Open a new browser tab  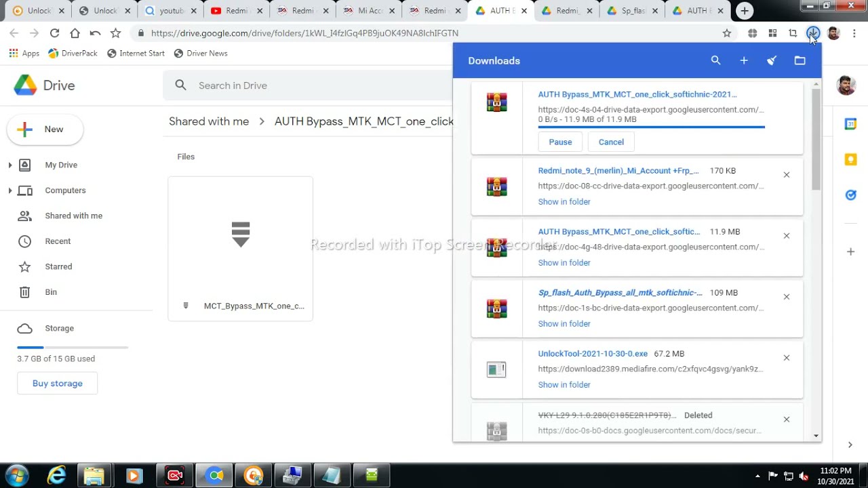pos(745,11)
